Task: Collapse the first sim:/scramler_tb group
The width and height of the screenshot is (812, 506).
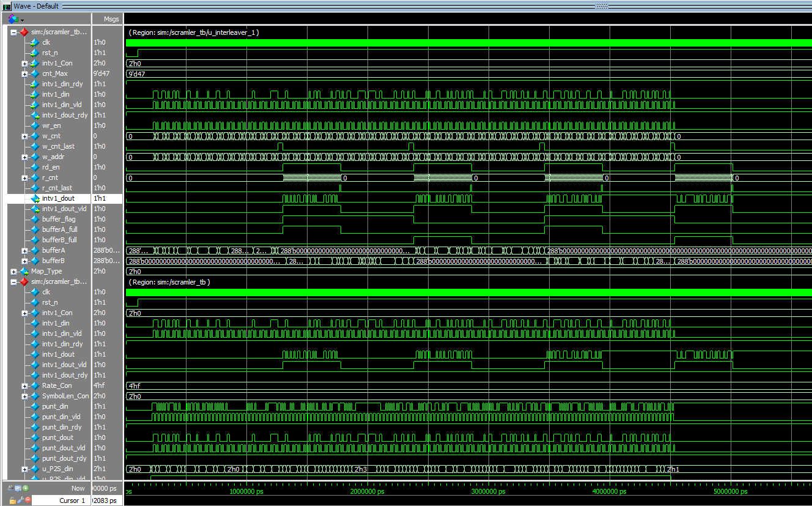Action: pos(13,32)
